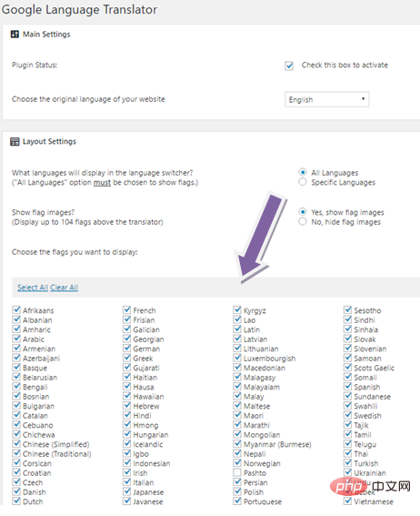Viewport: 420px width, 516px height.
Task: Toggle the Icelandic checkbox
Action: coord(127,443)
